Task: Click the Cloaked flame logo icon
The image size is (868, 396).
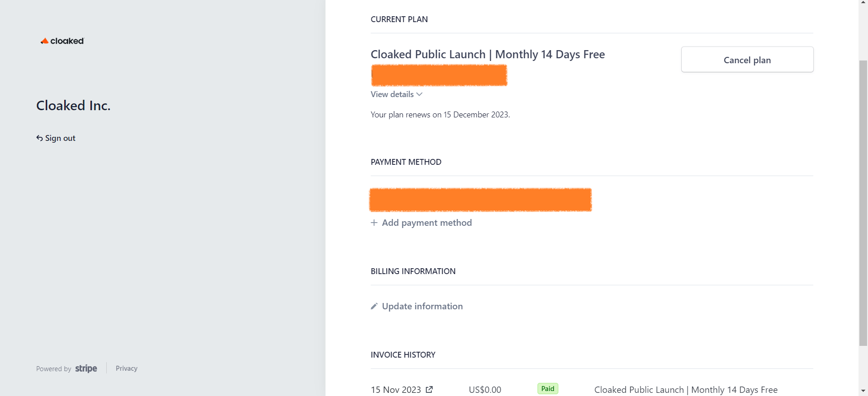Action: (x=44, y=41)
